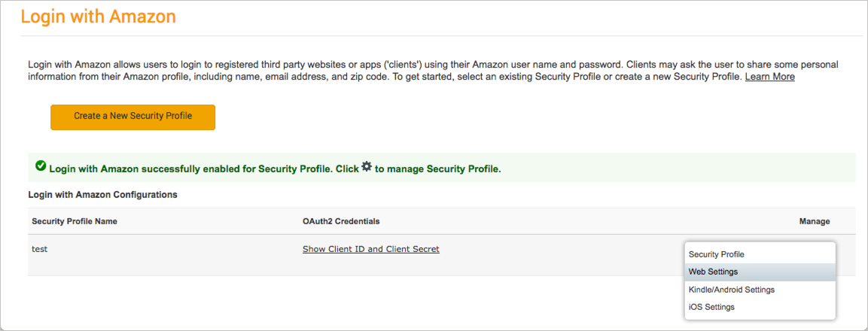Click Login with Amazon Configurations heading
Image resolution: width=868 pixels, height=331 pixels.
tap(102, 195)
